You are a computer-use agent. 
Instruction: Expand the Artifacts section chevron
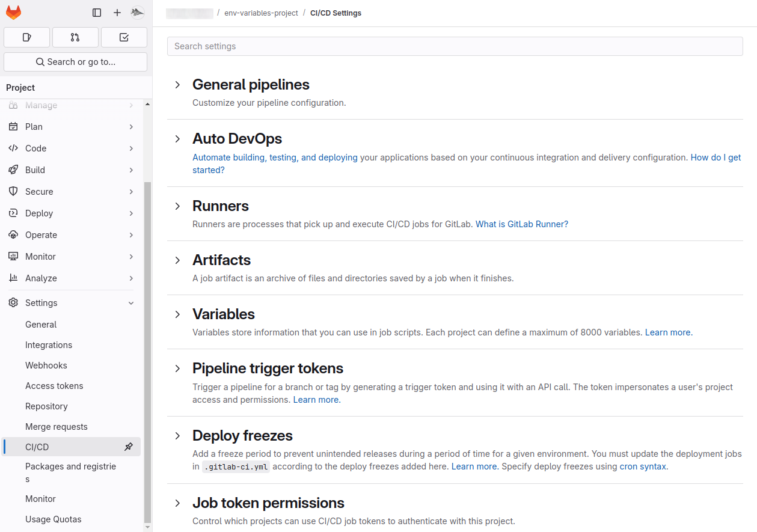(177, 260)
